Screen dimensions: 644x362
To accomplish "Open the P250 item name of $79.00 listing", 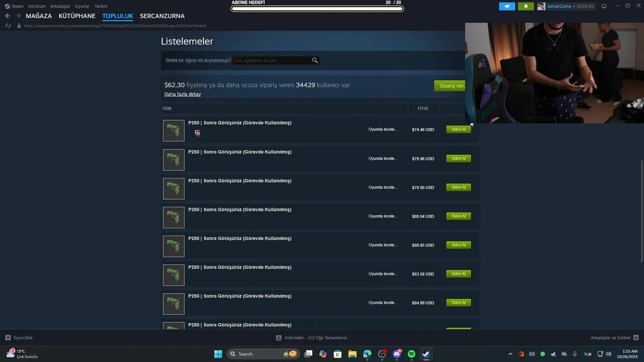I will pos(239,180).
